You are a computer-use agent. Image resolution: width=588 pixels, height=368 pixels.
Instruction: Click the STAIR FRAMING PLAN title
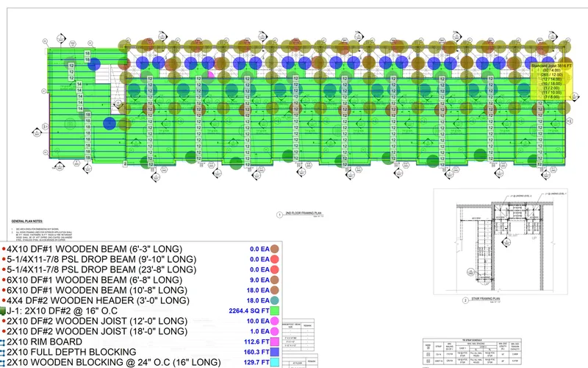pos(486,299)
